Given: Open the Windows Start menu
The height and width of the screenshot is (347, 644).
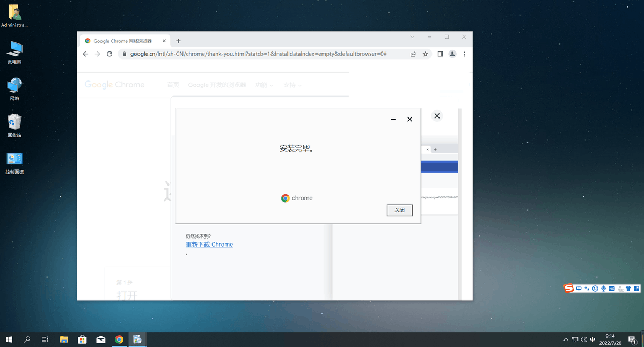Looking at the screenshot, I should [9, 339].
